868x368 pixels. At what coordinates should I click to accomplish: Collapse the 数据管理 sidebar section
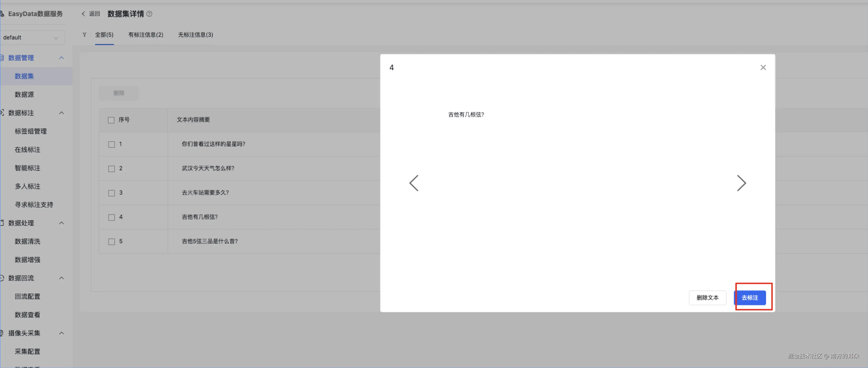pos(61,58)
